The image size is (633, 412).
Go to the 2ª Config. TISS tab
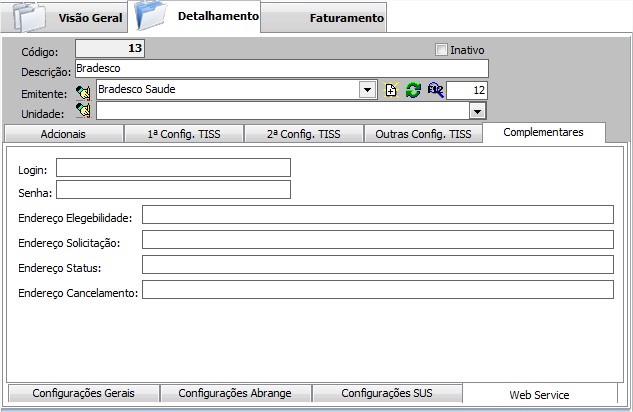[302, 134]
